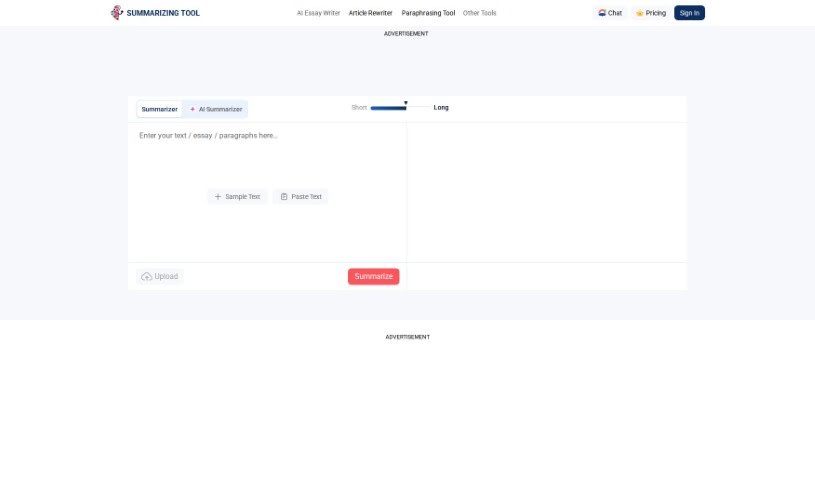Adjust the summary length slider
The height and width of the screenshot is (480, 815).
(x=400, y=108)
